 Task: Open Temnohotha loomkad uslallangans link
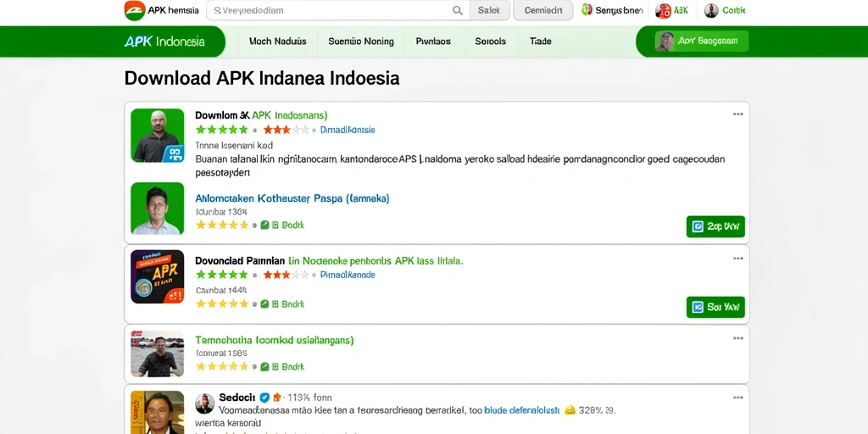275,340
